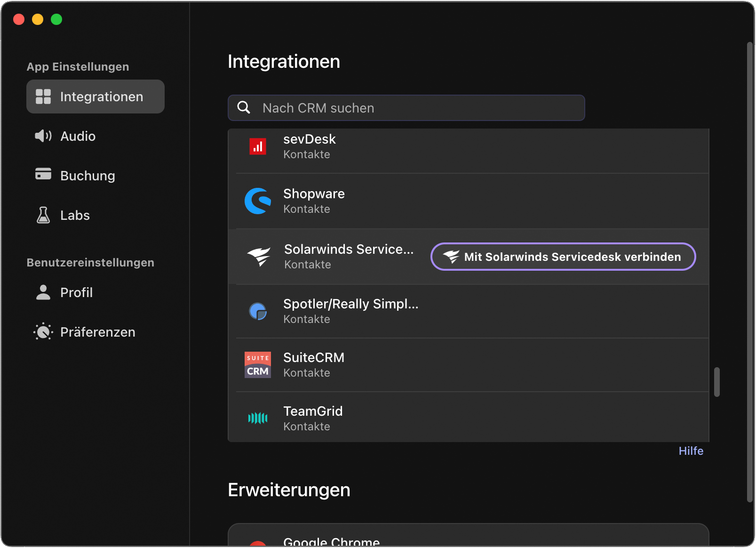The width and height of the screenshot is (756, 548).
Task: Select the Shopware integration name
Action: (x=314, y=194)
